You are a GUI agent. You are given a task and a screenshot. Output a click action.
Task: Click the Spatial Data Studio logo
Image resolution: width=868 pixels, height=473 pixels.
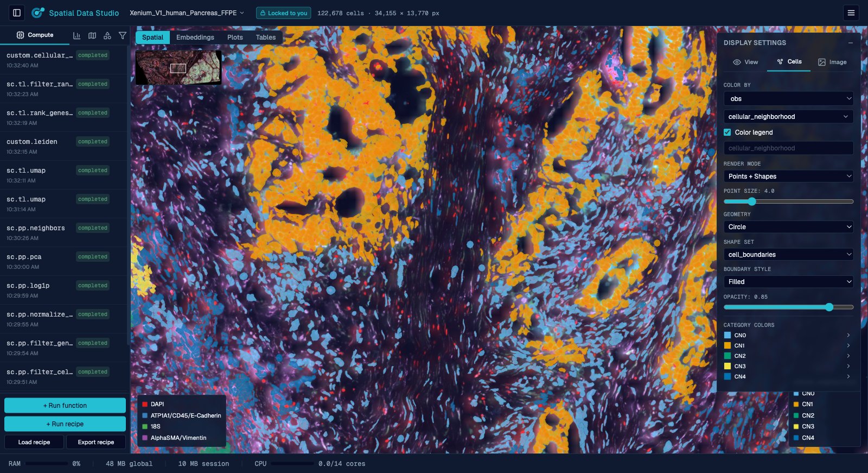38,12
